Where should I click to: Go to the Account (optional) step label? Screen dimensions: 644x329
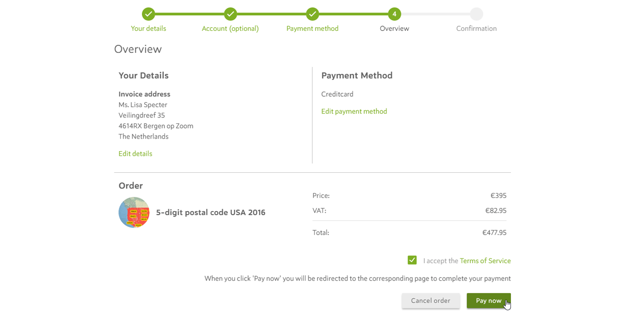230,29
